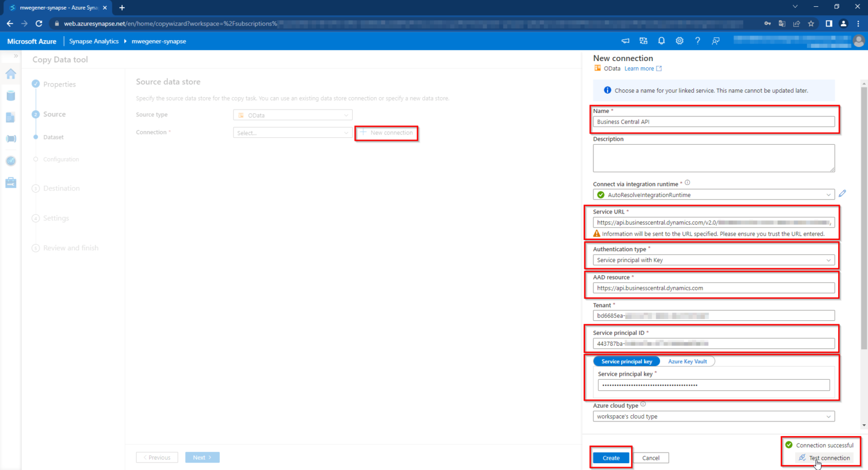Open the Help question mark icon

click(x=697, y=41)
